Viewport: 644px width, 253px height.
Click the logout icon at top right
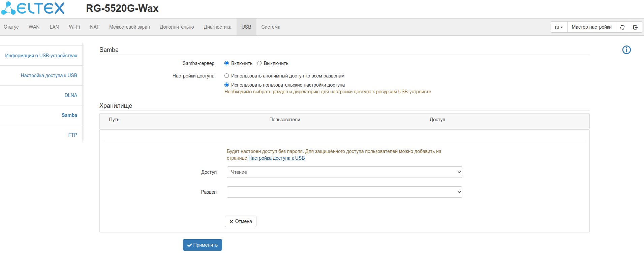tap(635, 27)
